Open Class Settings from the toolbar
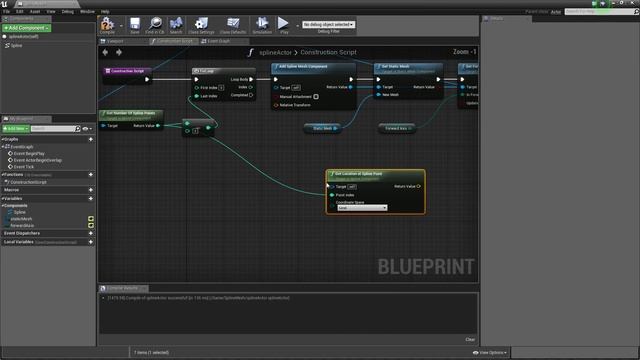 tap(201, 25)
